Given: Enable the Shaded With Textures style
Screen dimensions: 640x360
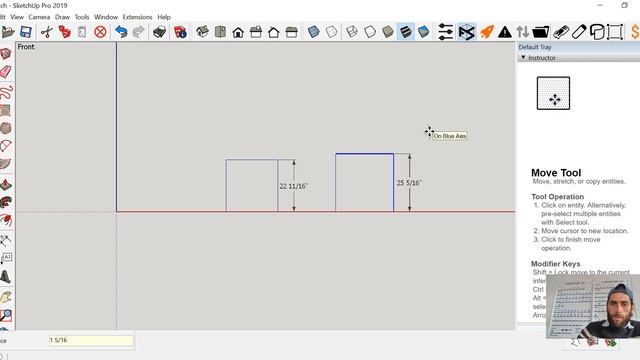Looking at the screenshot, I should click(x=406, y=32).
